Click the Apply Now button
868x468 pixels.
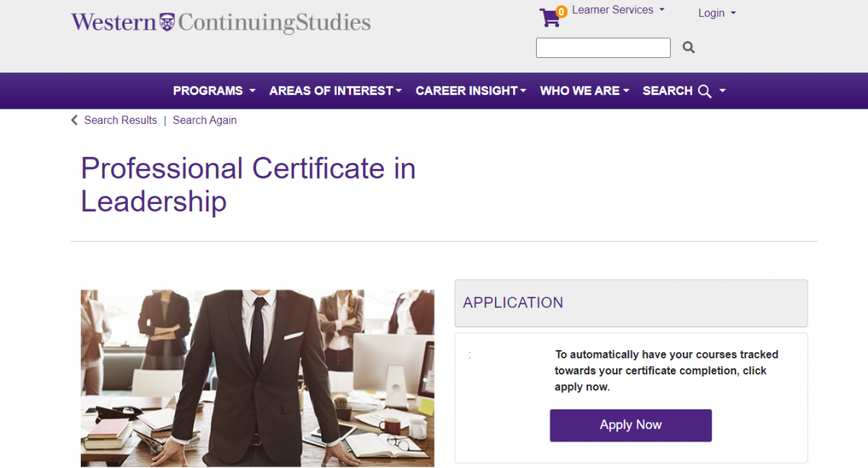[630, 425]
